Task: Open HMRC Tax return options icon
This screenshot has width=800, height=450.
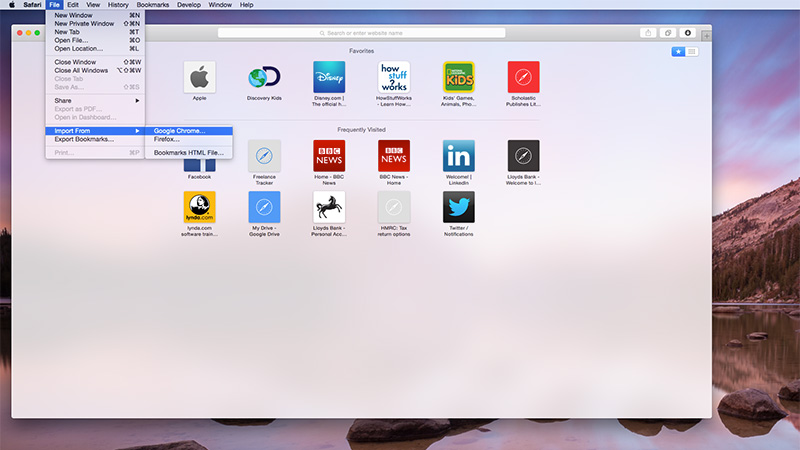Action: [x=394, y=207]
